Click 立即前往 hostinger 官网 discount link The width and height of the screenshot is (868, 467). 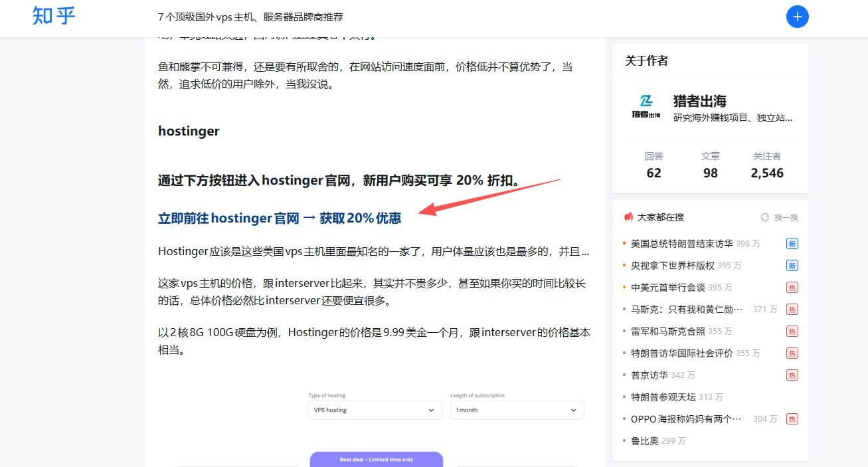(280, 218)
